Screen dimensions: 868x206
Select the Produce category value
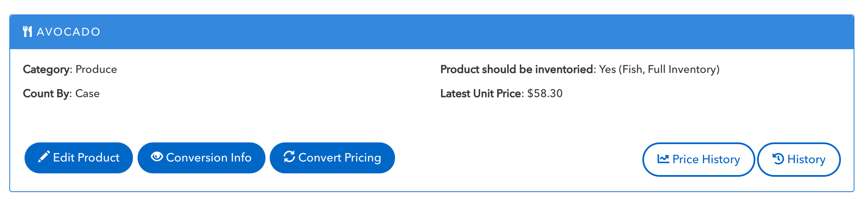point(96,70)
